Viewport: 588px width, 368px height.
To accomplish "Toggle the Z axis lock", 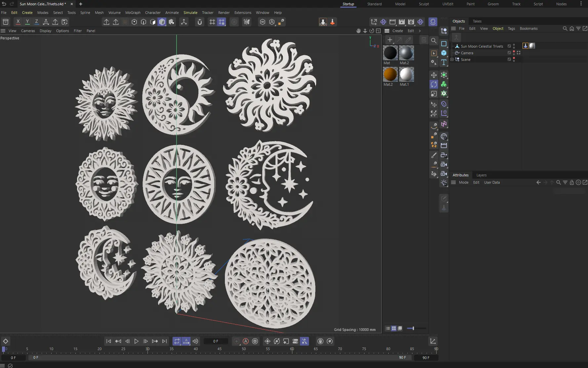I will [37, 22].
